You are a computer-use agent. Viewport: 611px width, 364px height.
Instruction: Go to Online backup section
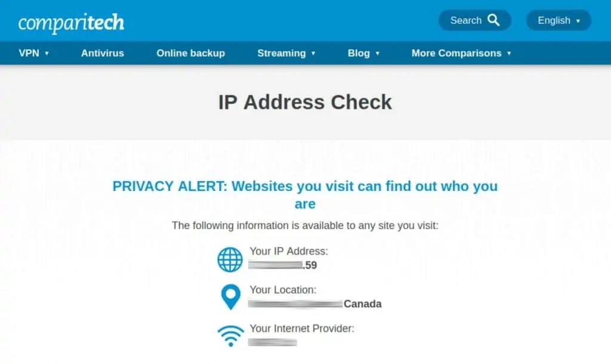tap(190, 53)
